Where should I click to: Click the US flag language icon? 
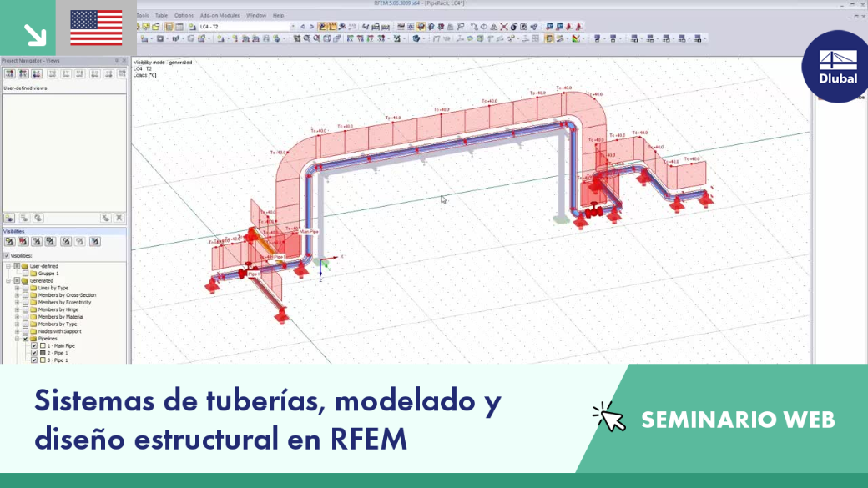(x=96, y=28)
